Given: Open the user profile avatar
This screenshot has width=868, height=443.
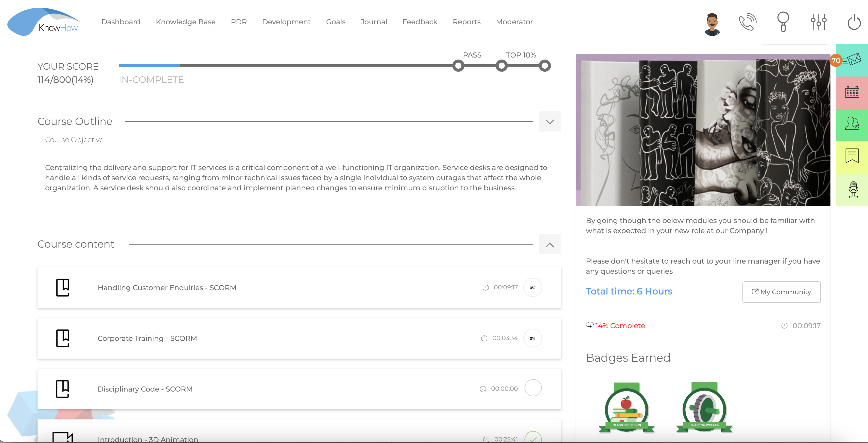Looking at the screenshot, I should pyautogui.click(x=712, y=24).
